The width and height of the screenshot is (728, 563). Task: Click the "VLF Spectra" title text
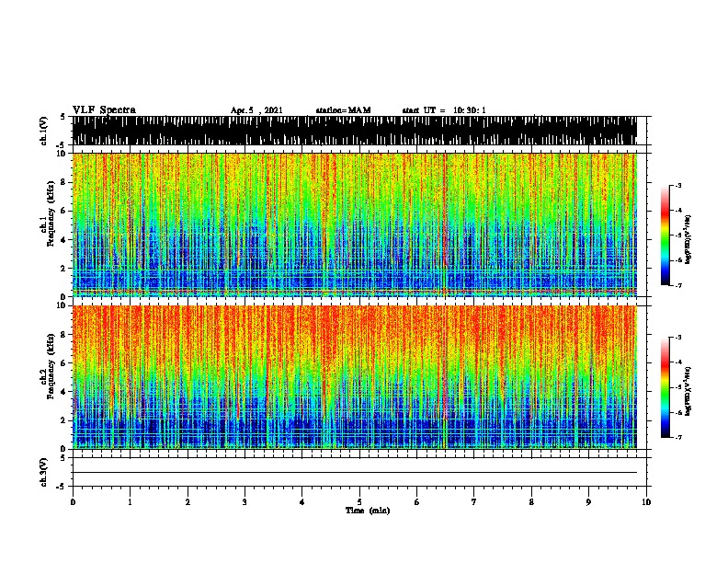click(x=104, y=110)
